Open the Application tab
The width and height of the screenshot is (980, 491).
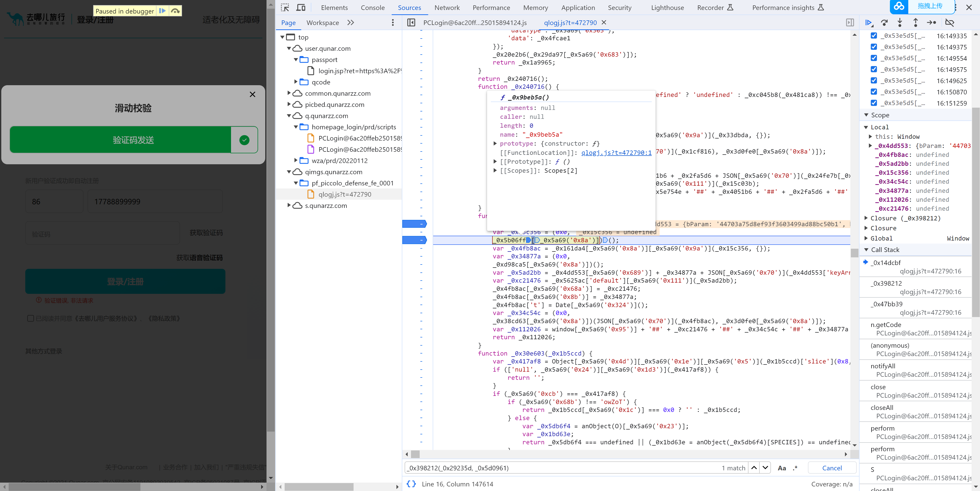(x=578, y=8)
